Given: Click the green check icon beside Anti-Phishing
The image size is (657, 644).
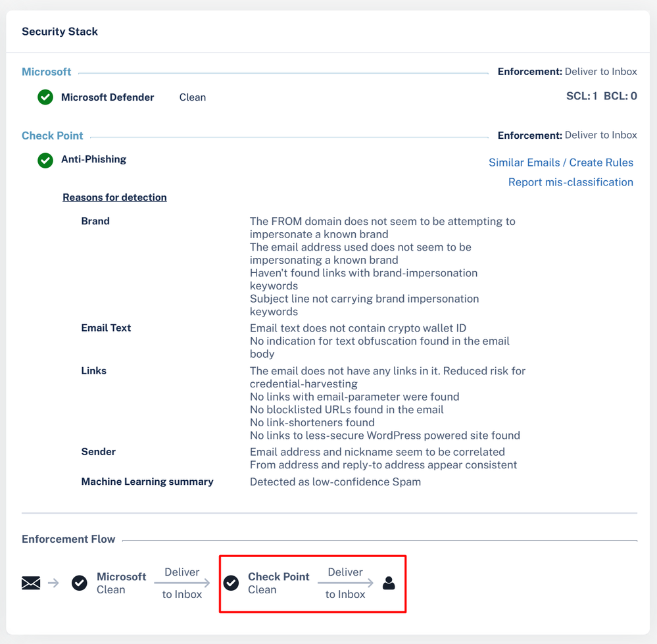Looking at the screenshot, I should (x=45, y=160).
